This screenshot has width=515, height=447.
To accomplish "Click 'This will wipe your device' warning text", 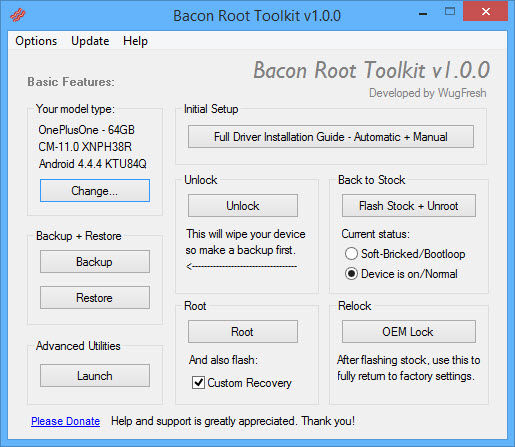I will click(x=246, y=234).
